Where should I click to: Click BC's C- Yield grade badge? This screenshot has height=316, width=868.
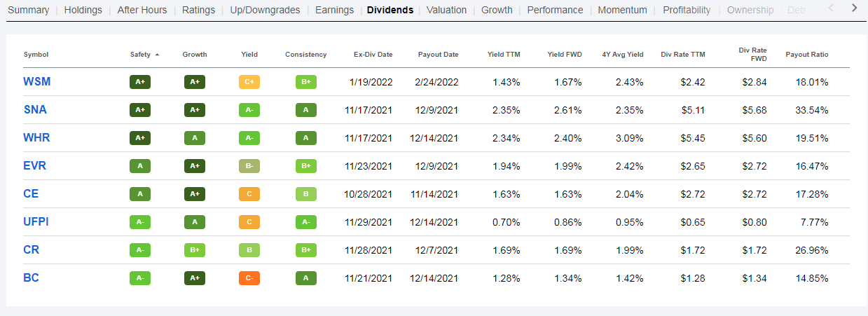click(249, 278)
